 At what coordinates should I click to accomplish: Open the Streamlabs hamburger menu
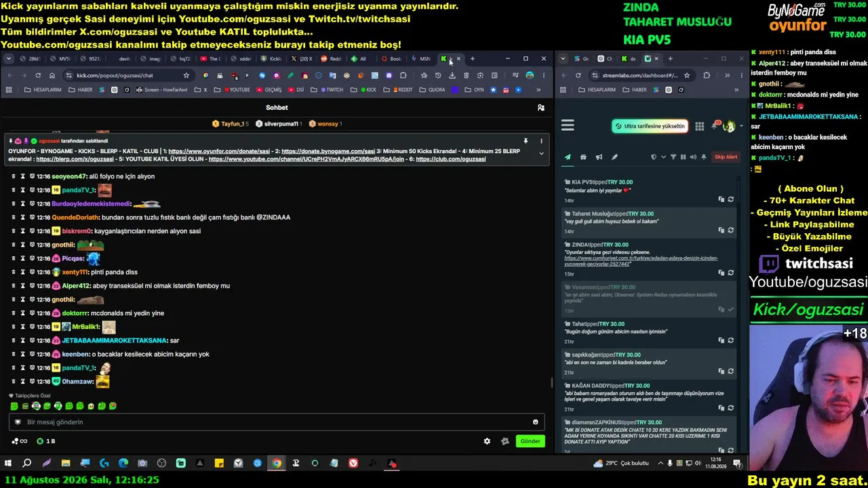point(568,125)
